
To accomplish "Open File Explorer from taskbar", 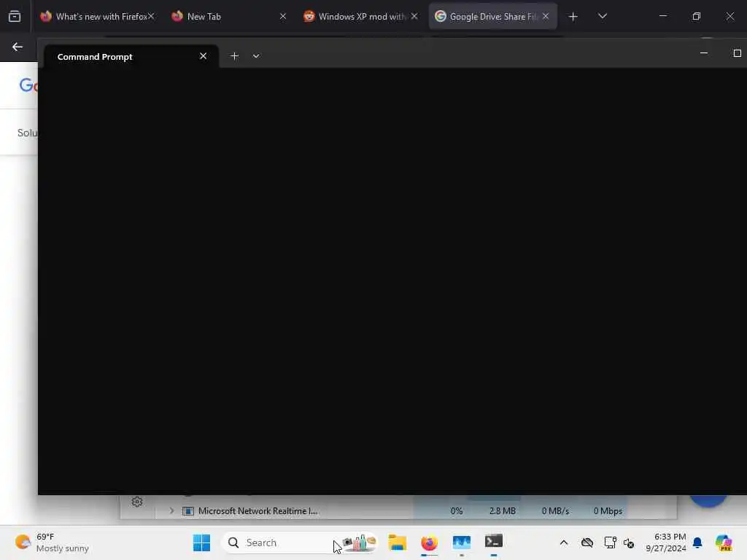I will point(397,542).
